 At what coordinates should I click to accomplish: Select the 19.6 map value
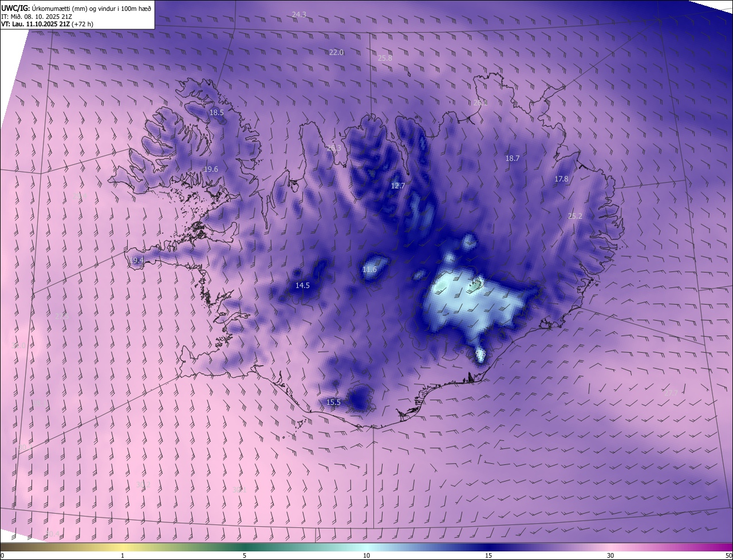click(211, 169)
